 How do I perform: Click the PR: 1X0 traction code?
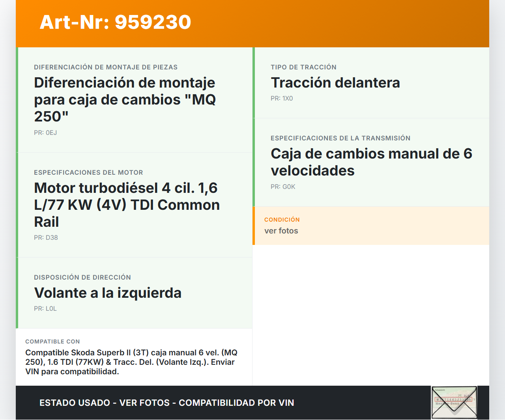tap(282, 99)
